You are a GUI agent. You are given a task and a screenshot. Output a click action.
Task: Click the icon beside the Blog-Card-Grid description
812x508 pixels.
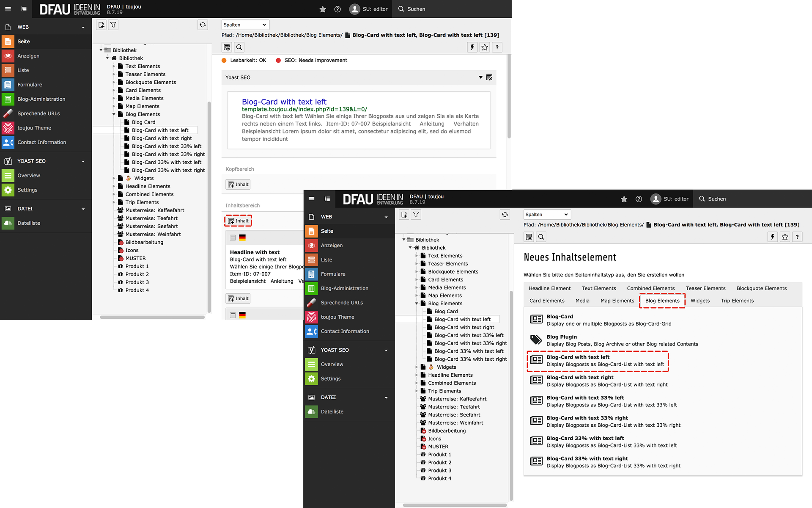point(536,320)
